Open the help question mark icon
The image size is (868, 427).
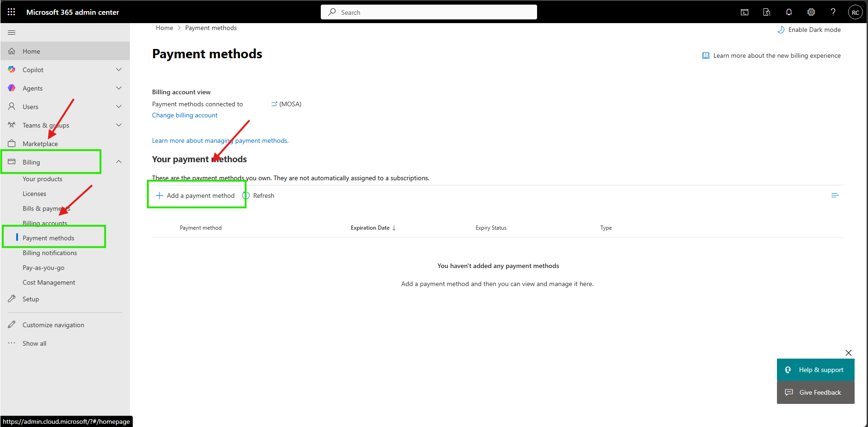point(833,12)
